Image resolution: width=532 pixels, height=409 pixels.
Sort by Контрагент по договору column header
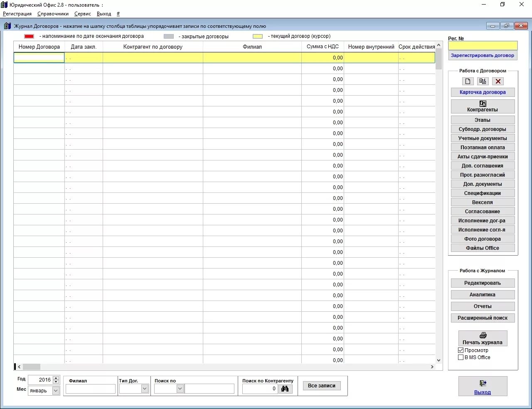pos(153,47)
